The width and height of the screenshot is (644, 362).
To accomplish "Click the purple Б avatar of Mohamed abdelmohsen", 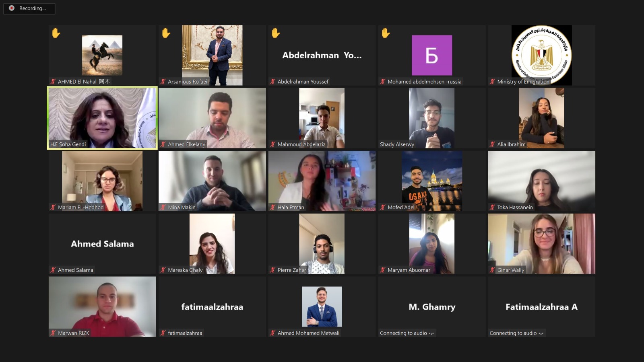I will [x=432, y=55].
